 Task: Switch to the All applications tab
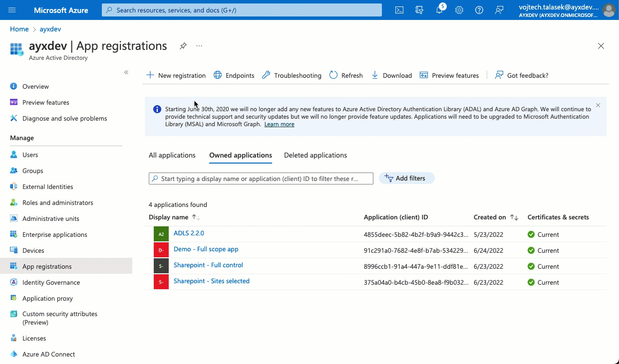[172, 155]
